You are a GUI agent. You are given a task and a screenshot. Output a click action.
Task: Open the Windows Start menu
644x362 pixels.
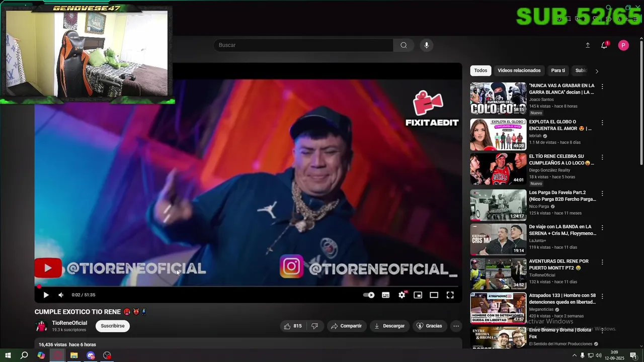point(8,355)
